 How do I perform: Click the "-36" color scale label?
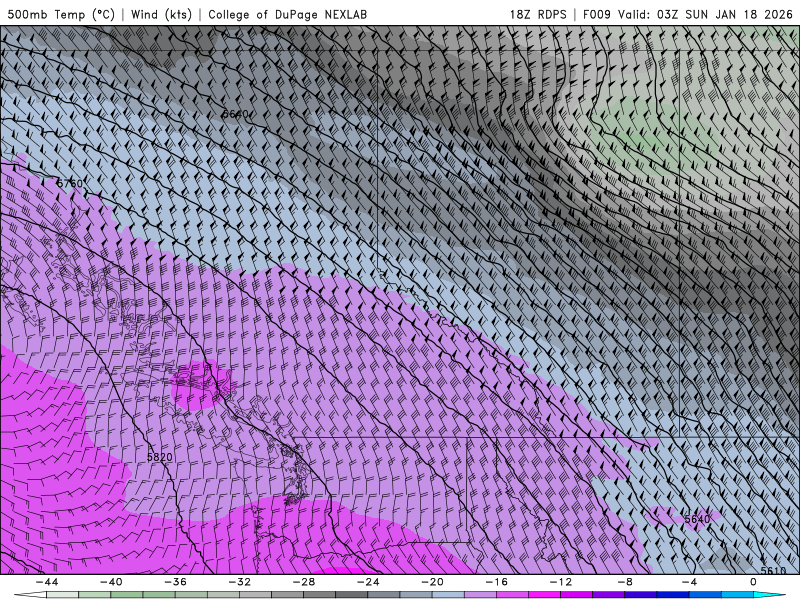click(x=176, y=582)
